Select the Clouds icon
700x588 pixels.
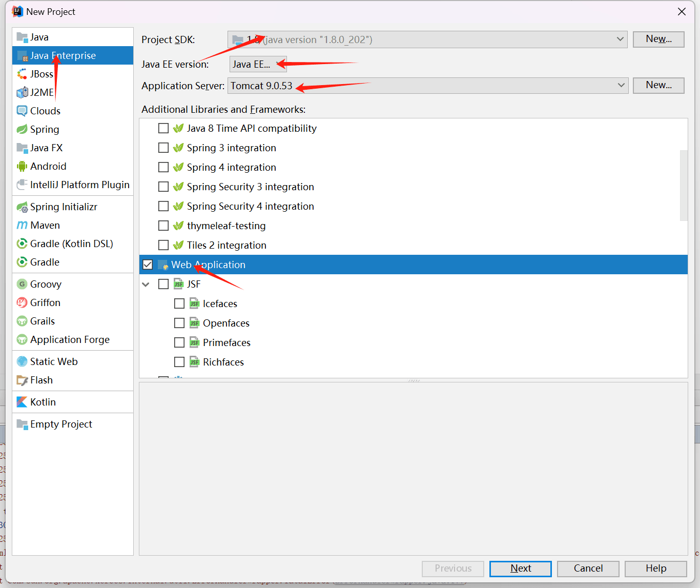point(22,111)
